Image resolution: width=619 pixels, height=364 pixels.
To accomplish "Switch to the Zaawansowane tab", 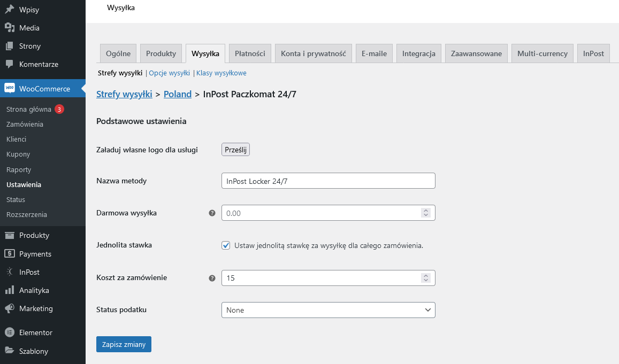I will pyautogui.click(x=476, y=53).
